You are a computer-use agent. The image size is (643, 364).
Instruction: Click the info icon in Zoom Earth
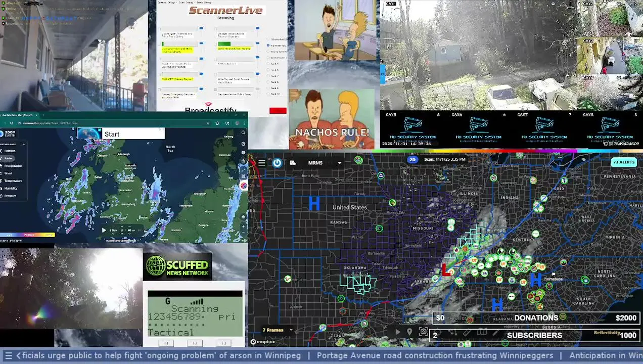point(243,152)
